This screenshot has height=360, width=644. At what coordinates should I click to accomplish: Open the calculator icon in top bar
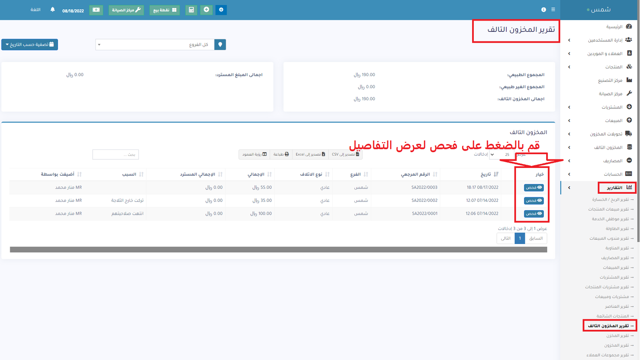tap(191, 10)
